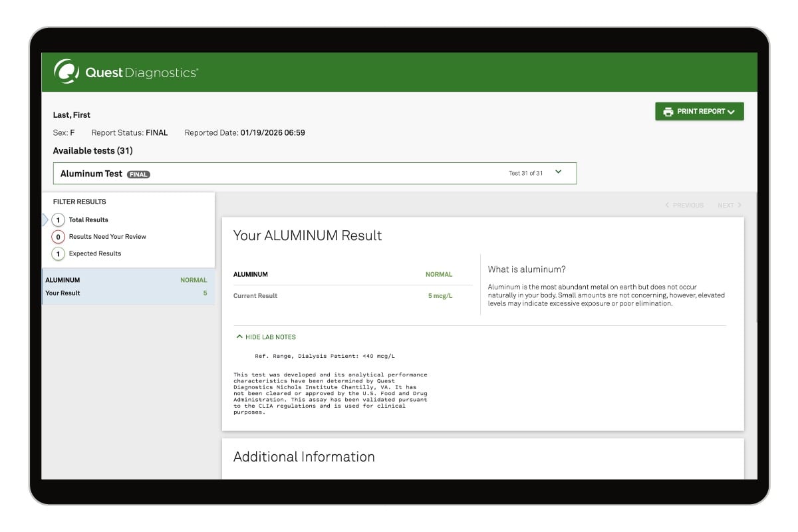Select the Total Results filter circle
The width and height of the screenshot is (798, 532).
coord(59,220)
